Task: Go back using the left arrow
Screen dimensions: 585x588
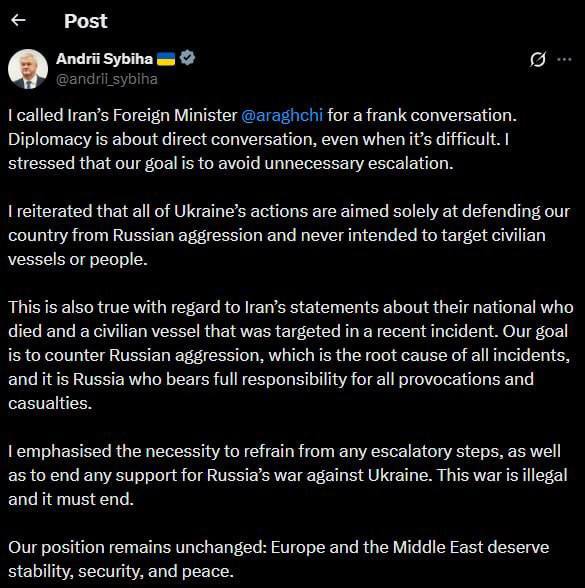Action: [x=18, y=20]
